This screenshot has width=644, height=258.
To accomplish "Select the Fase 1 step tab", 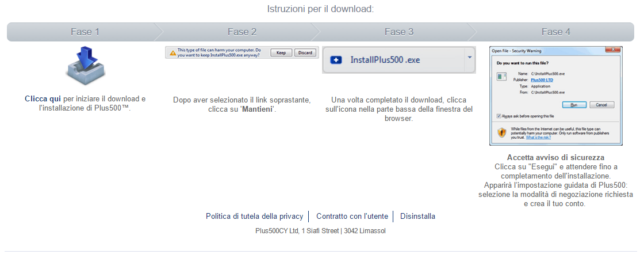I will [x=85, y=32].
